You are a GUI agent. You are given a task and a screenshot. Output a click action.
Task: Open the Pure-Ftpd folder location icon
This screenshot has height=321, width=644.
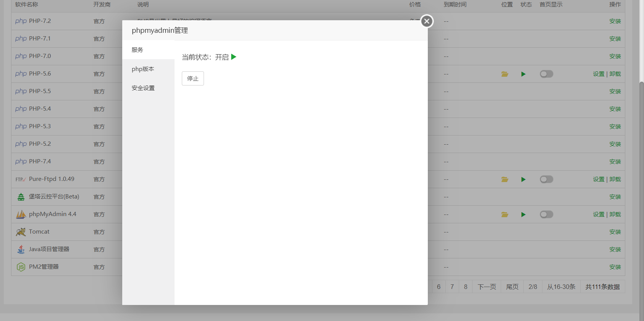(505, 179)
